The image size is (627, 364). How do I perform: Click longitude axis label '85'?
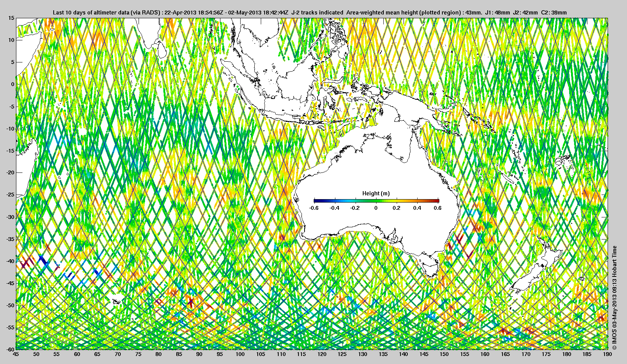(179, 354)
